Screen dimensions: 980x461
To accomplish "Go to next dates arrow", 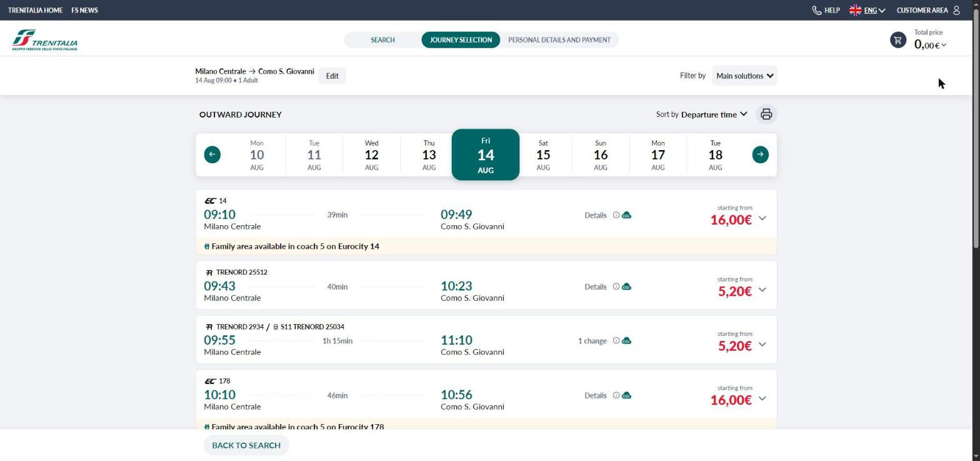I will click(760, 155).
